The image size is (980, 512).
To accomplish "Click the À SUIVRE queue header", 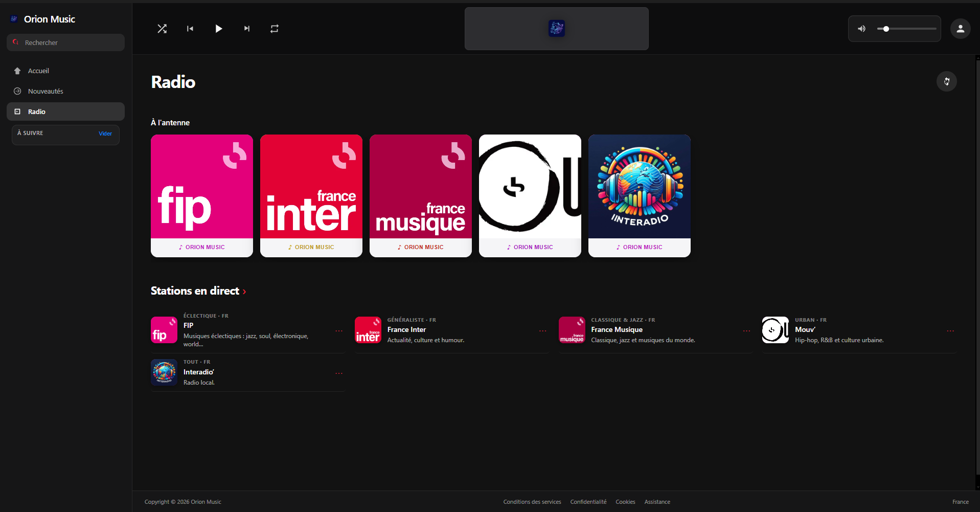I will pos(30,133).
